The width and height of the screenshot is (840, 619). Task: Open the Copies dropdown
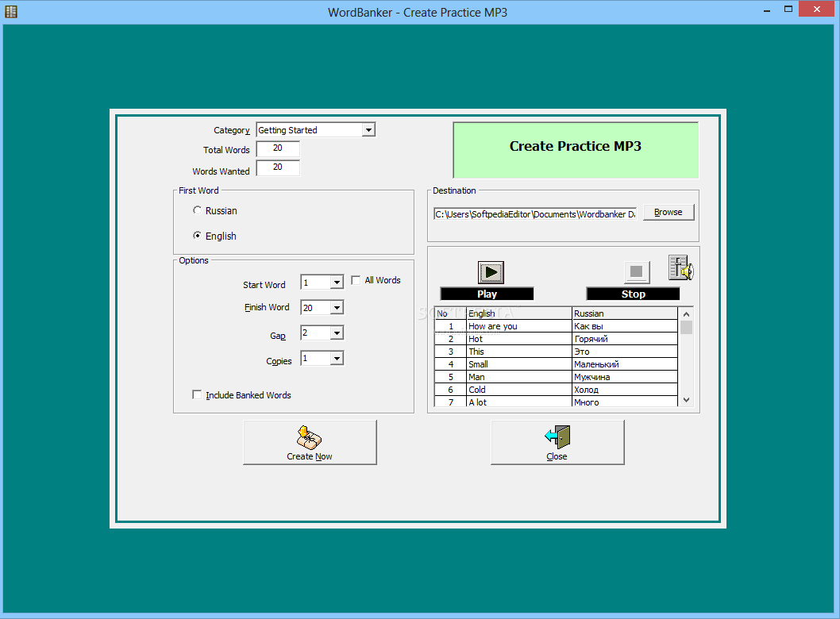click(x=337, y=358)
